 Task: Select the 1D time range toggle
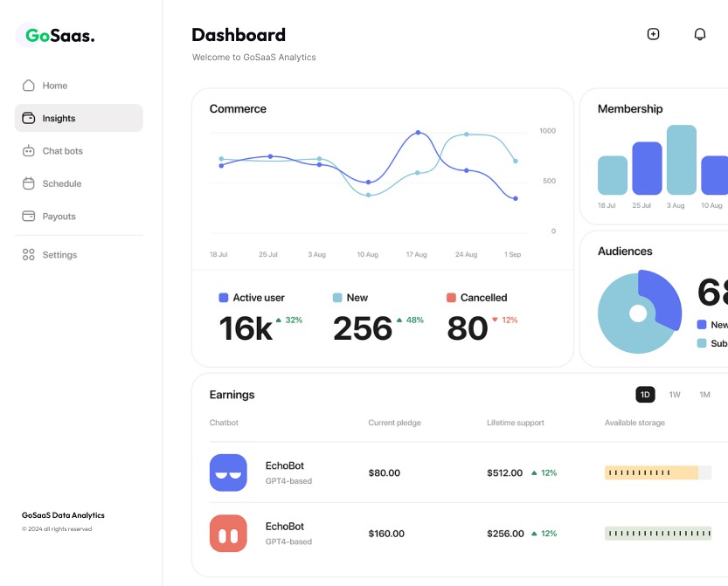coord(645,395)
